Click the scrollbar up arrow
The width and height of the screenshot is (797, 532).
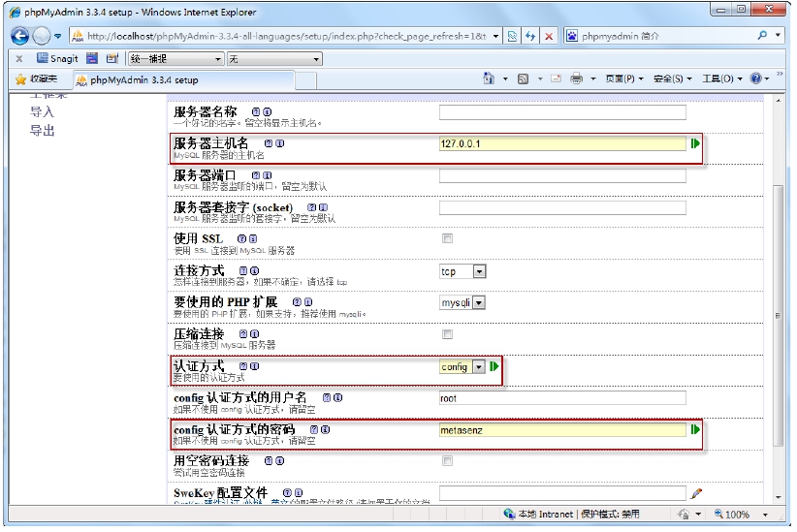(779, 101)
